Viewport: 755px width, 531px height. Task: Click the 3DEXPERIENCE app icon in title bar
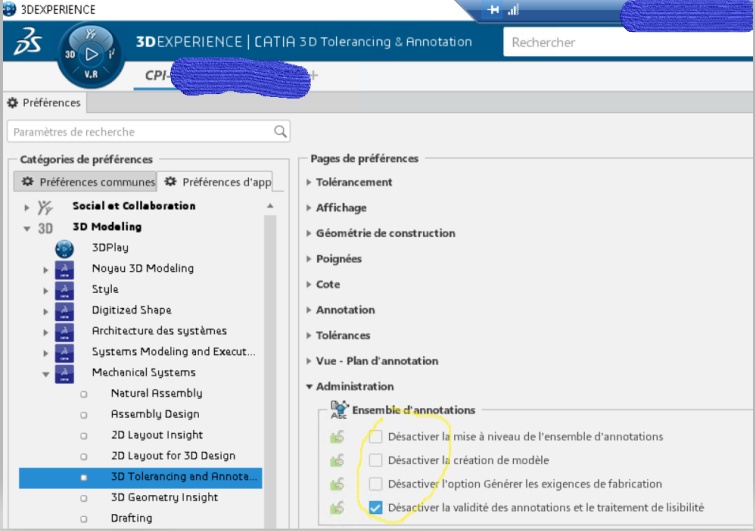coord(9,9)
